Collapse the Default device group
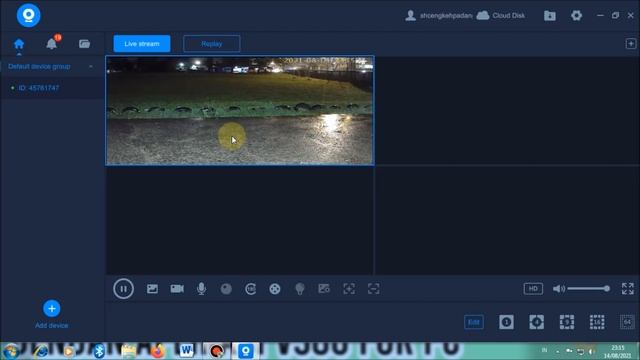 point(91,67)
